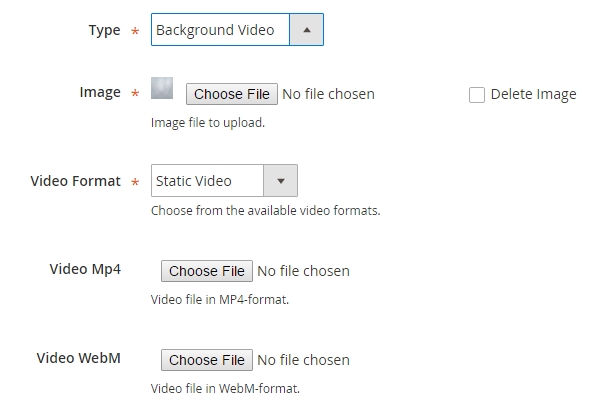Viewport: 596px width, 413px height.
Task: Click the "Image file to upload." hint
Action: [x=208, y=123]
